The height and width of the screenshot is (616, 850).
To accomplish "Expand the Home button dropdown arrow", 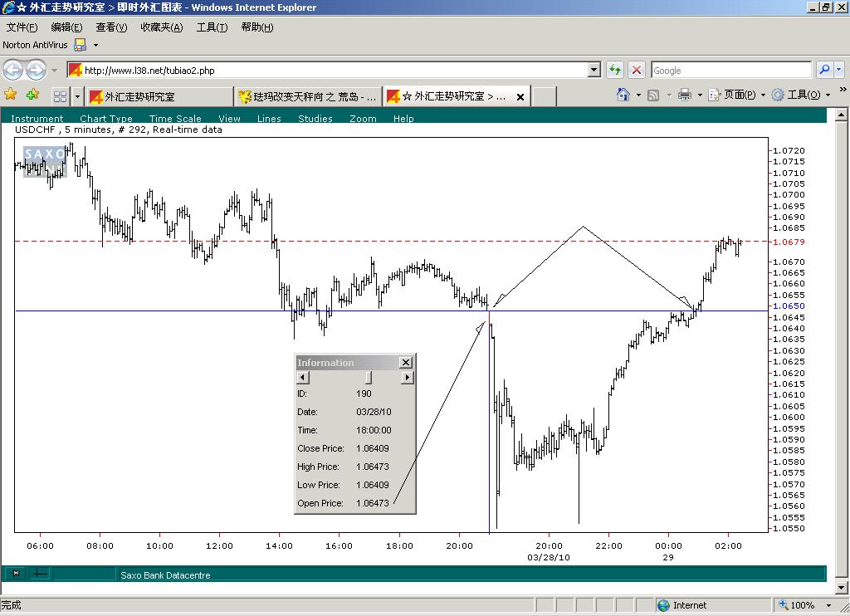I will [x=638, y=95].
